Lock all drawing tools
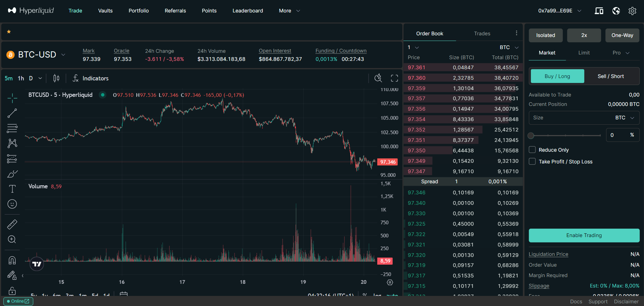 click(x=12, y=291)
